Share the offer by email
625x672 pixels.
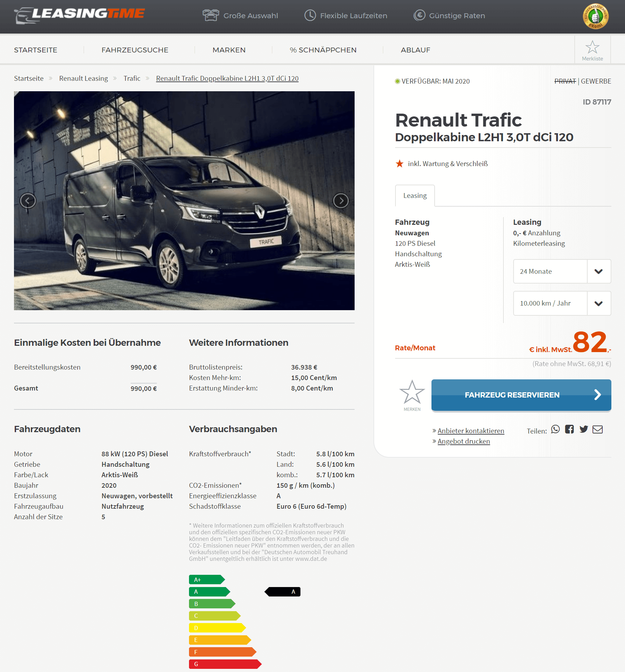tap(598, 429)
